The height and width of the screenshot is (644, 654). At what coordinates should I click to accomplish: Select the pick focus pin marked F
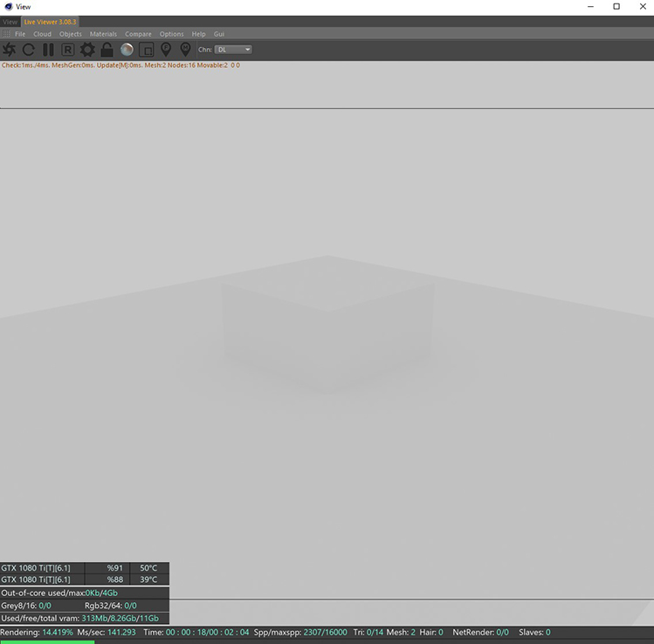(x=166, y=50)
